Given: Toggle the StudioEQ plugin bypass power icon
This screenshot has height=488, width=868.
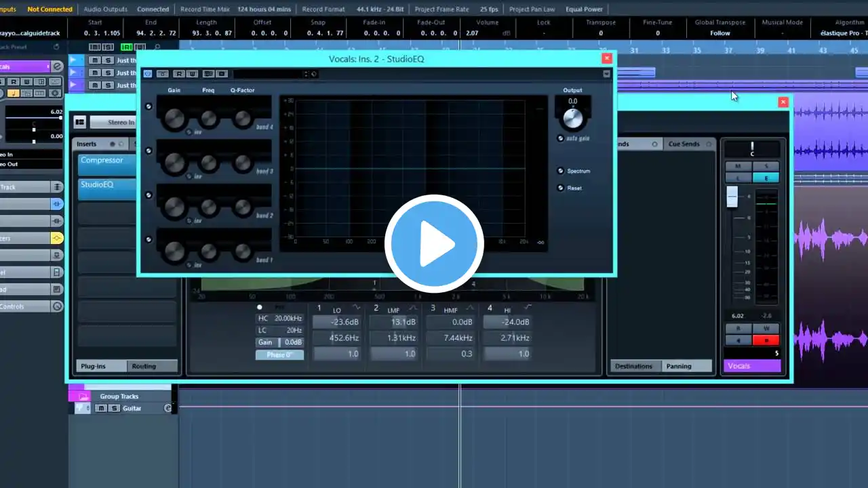Looking at the screenshot, I should [148, 74].
